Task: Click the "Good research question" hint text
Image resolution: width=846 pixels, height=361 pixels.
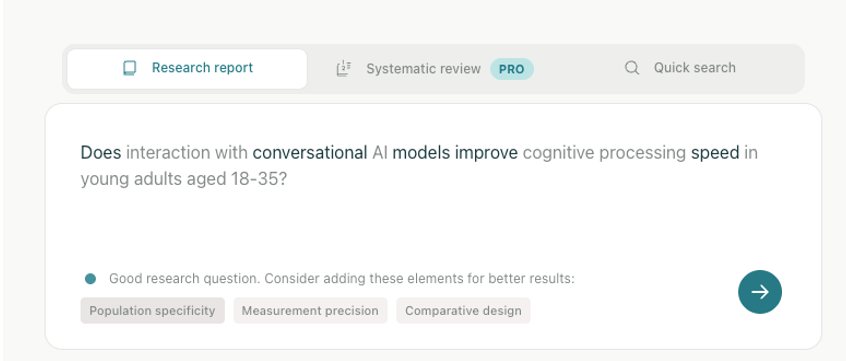Action: tap(342, 279)
